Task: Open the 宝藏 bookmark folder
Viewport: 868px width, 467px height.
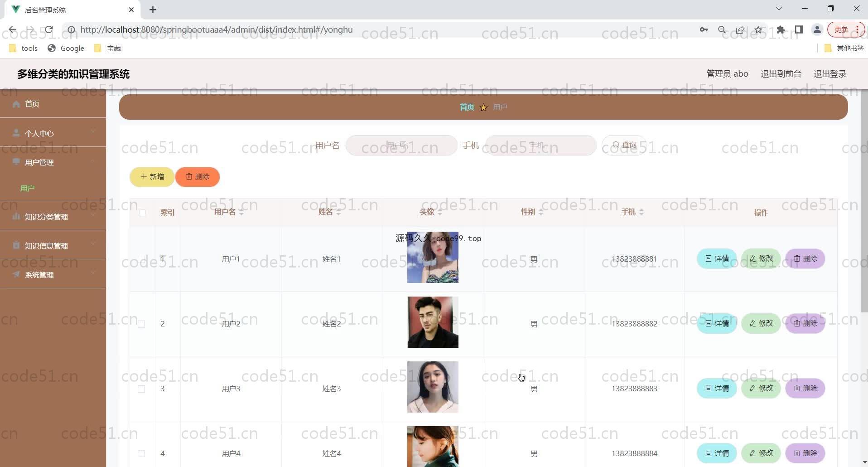Action: (107, 48)
